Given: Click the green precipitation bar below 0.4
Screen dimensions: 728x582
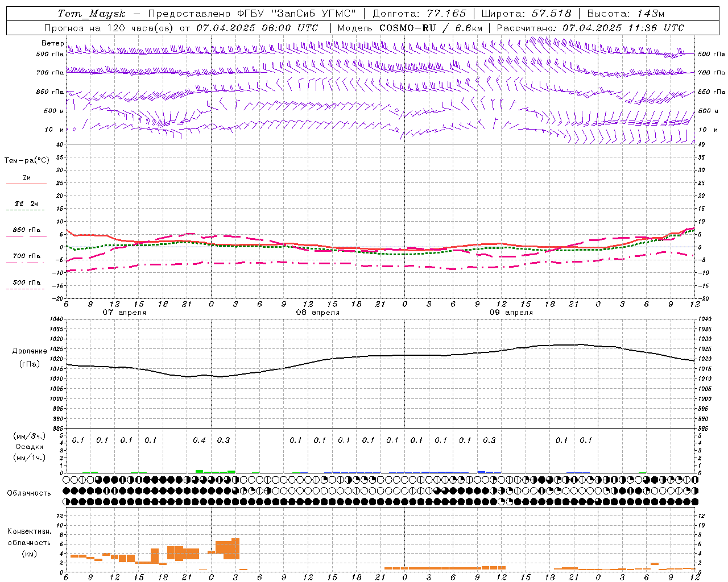Looking at the screenshot, I should click(199, 471).
